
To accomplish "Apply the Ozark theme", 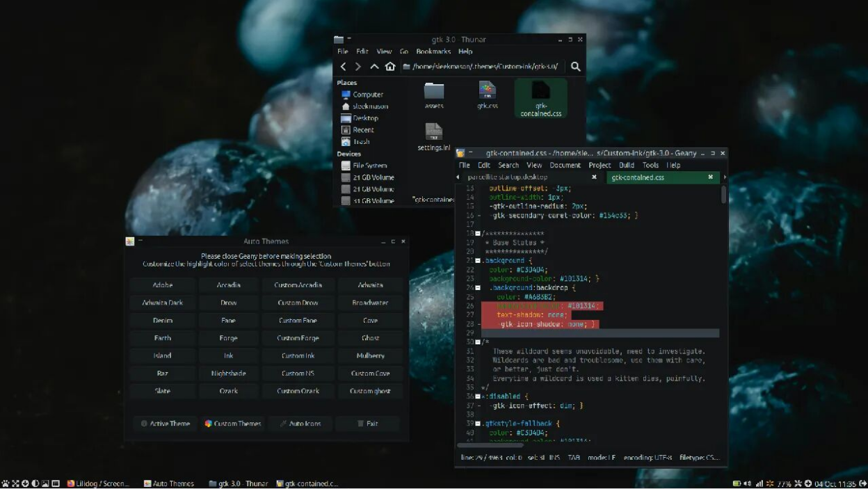I will tap(228, 391).
